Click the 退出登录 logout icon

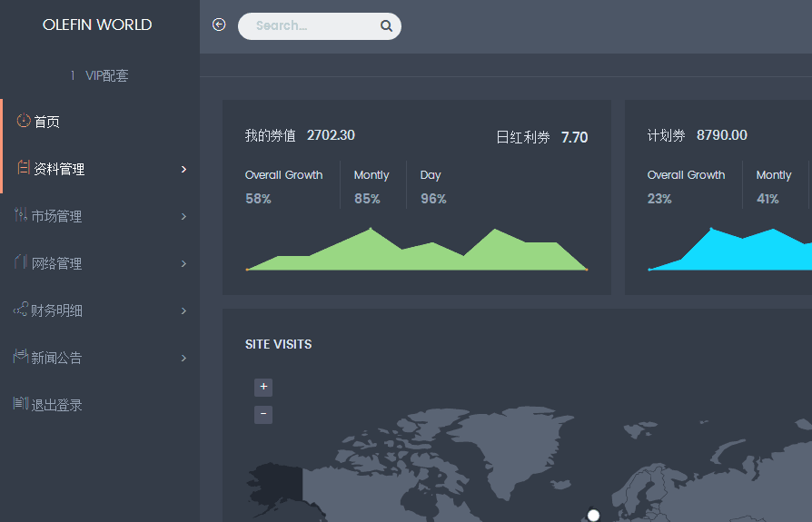coord(21,403)
